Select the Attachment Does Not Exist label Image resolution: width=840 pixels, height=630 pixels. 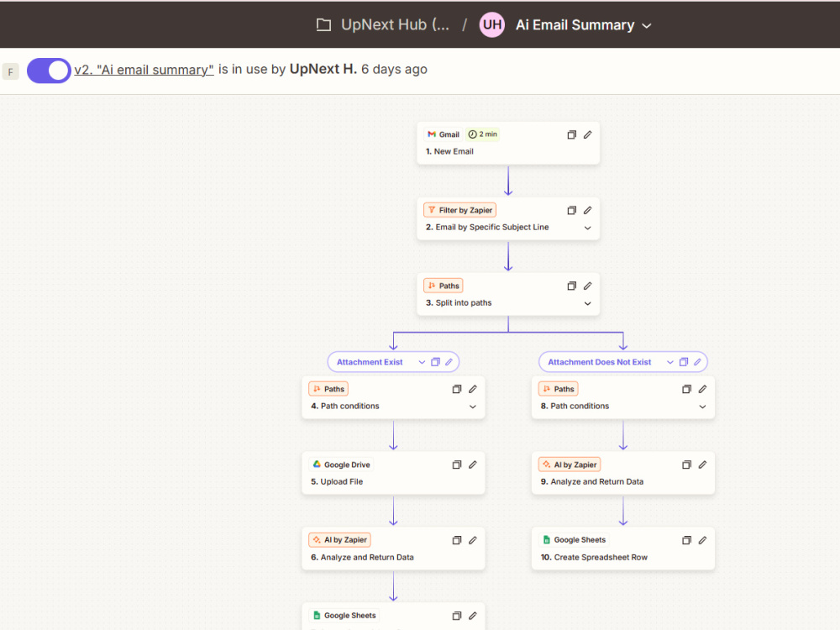(x=600, y=362)
